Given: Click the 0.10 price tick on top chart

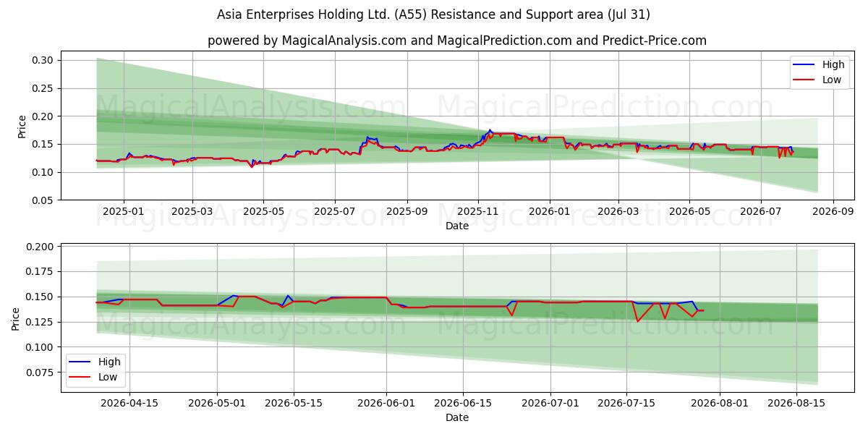Looking at the screenshot, I should (44, 172).
